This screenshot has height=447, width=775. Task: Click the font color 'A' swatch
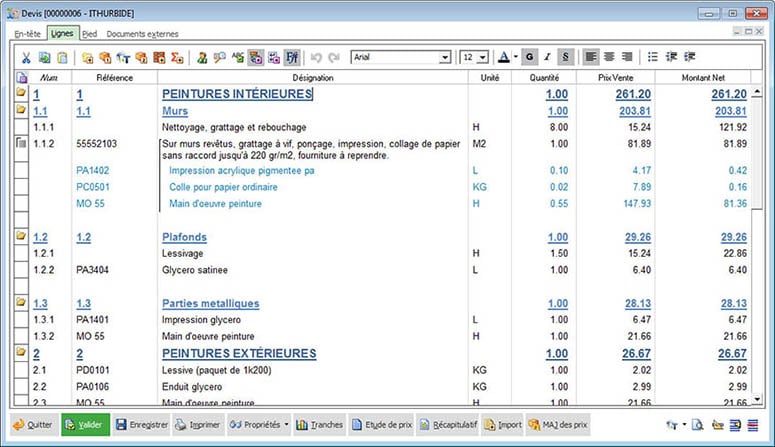[x=504, y=57]
